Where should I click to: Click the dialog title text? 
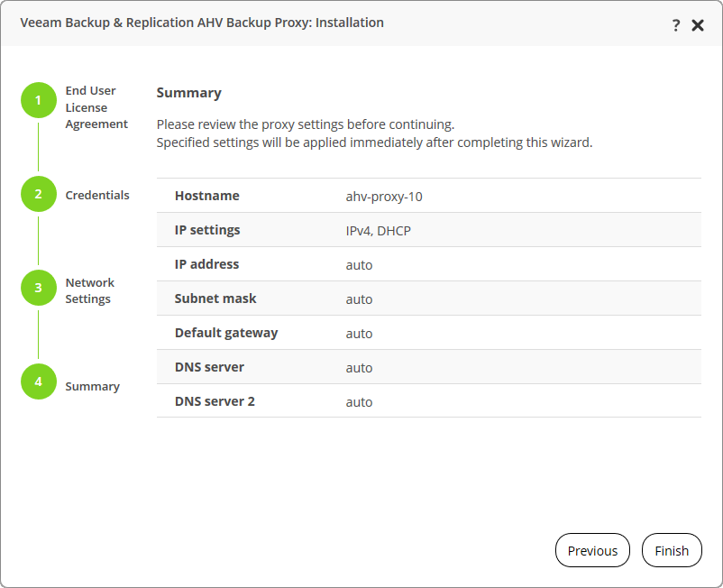202,23
